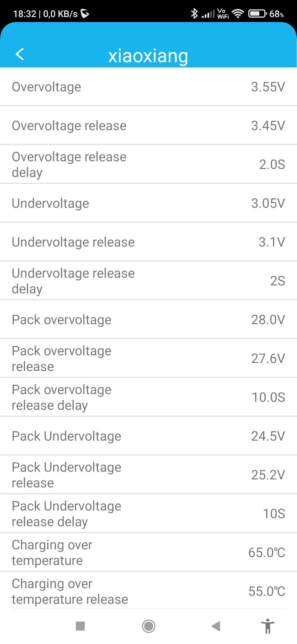
Task: Open Charging over temperature 65.0℃ setting
Action: [x=148, y=553]
